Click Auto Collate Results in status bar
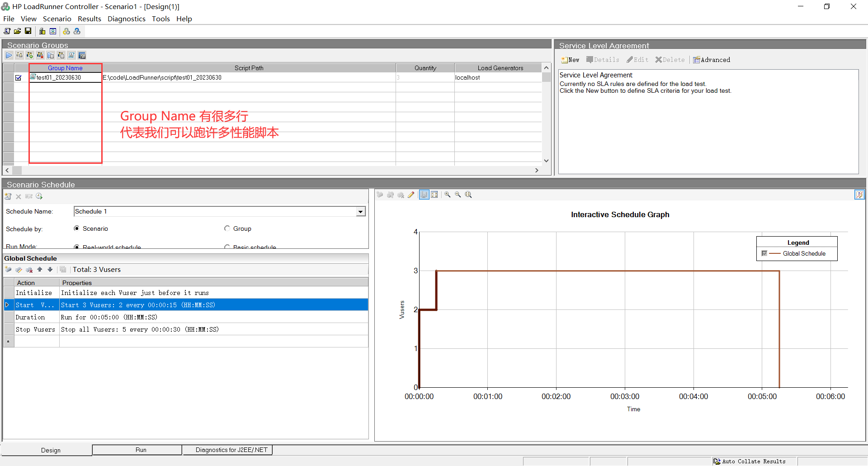Image resolution: width=868 pixels, height=466 pixels. 750,461
